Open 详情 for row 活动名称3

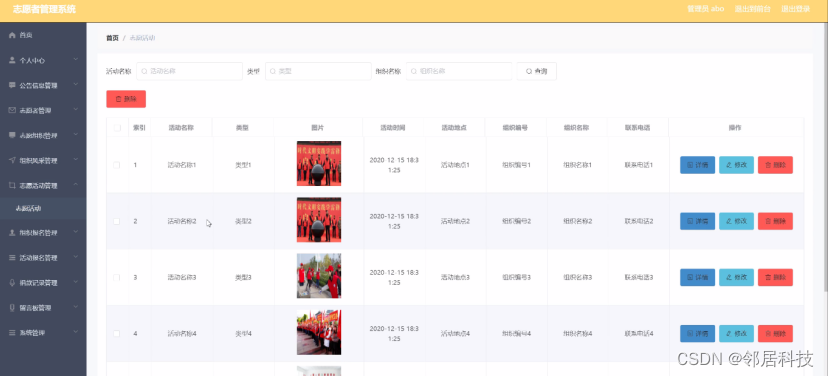click(x=697, y=278)
